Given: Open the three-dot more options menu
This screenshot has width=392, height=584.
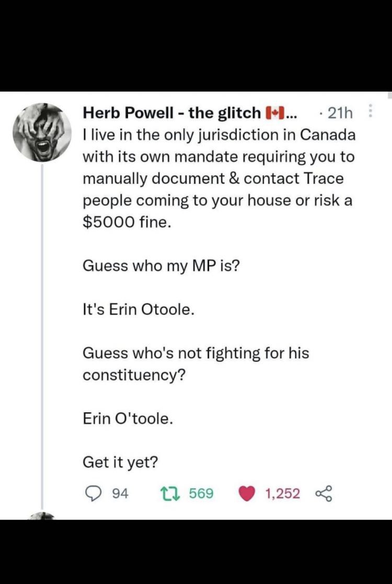Looking at the screenshot, I should (370, 111).
